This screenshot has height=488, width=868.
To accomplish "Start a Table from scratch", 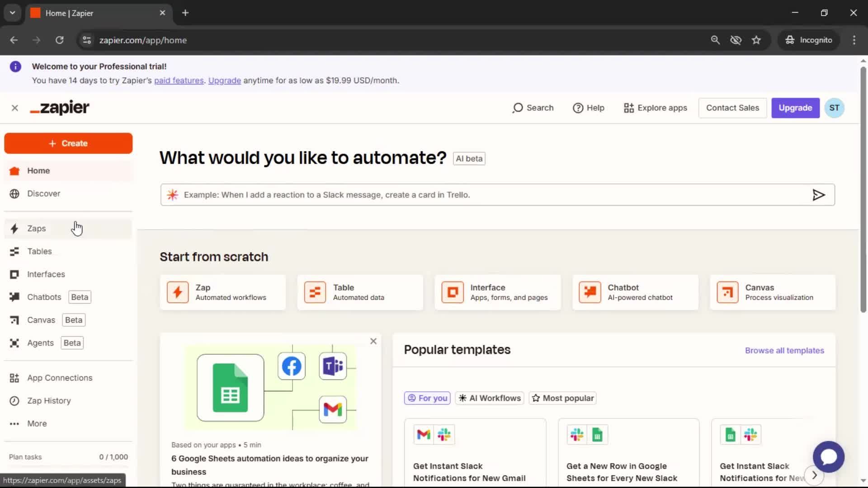I will pos(360,292).
